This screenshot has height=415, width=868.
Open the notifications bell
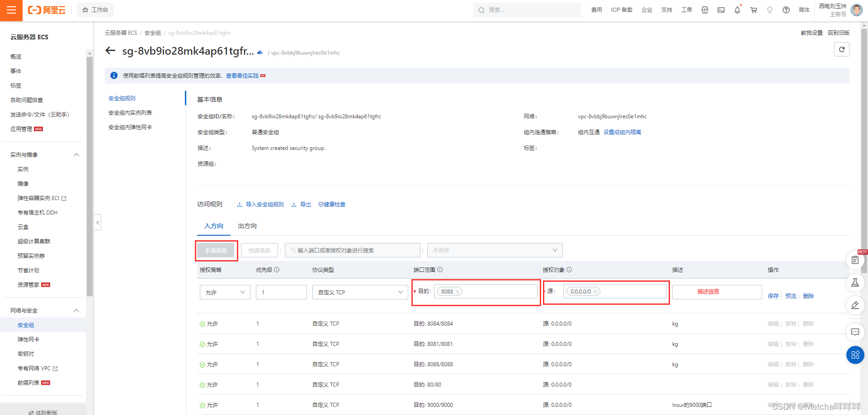pyautogui.click(x=737, y=10)
